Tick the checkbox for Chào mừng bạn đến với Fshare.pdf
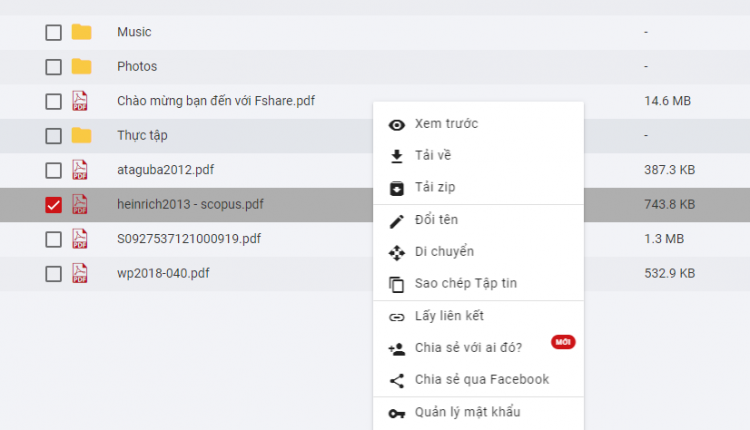 click(x=54, y=101)
